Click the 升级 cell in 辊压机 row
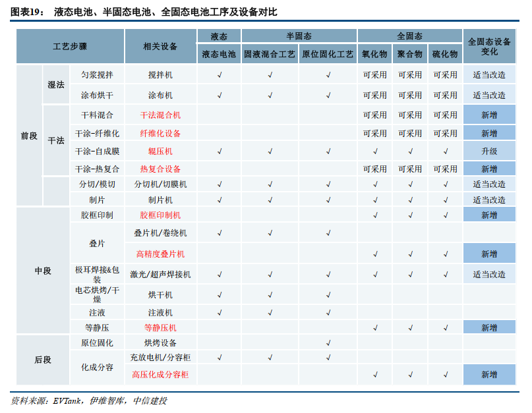This screenshot has height=413, width=532. click(x=489, y=151)
